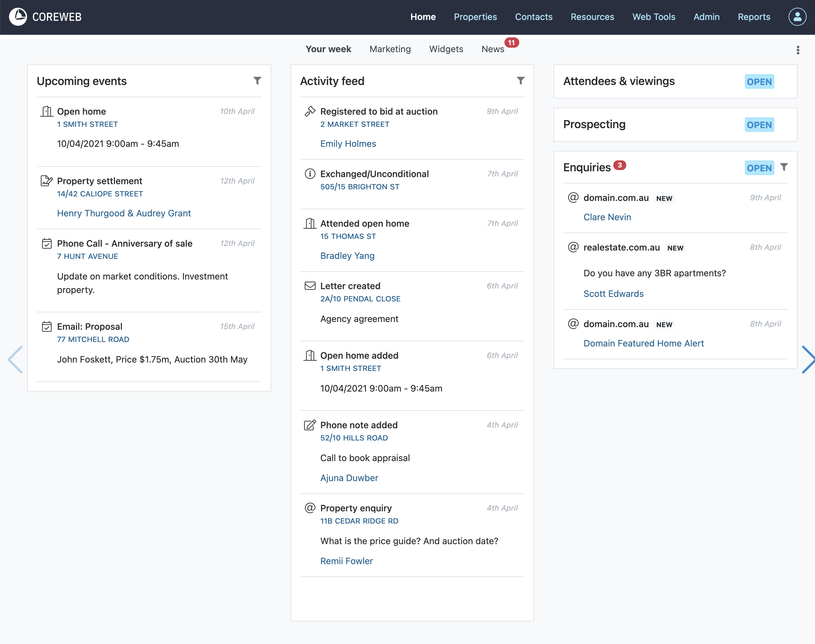This screenshot has height=644, width=815.
Task: Switch to the News tab
Action: 493,49
